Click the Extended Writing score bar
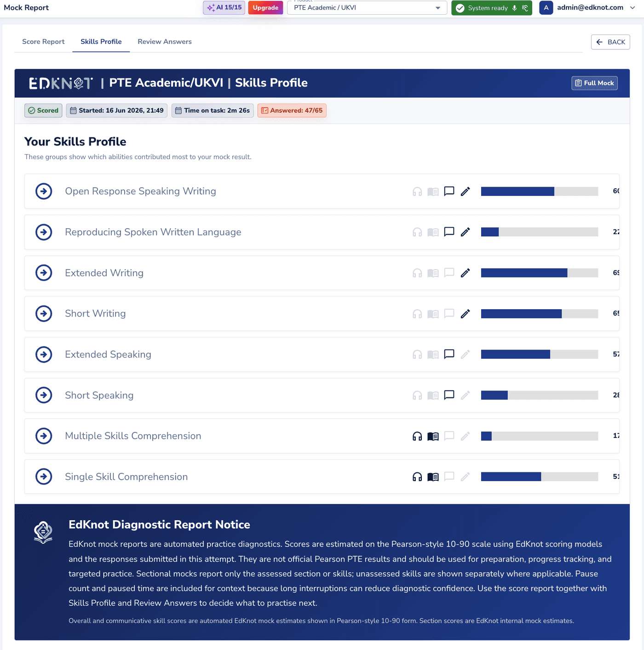644x650 pixels. tap(540, 273)
